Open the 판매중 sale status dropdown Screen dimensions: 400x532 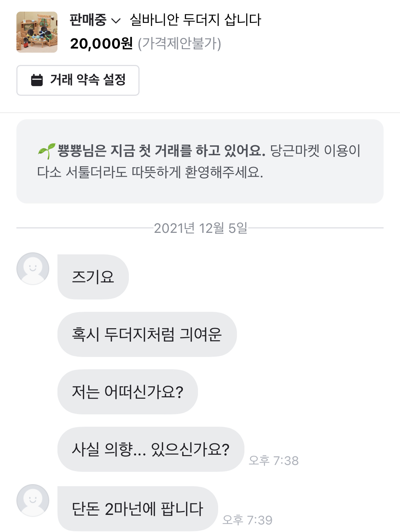[x=88, y=20]
